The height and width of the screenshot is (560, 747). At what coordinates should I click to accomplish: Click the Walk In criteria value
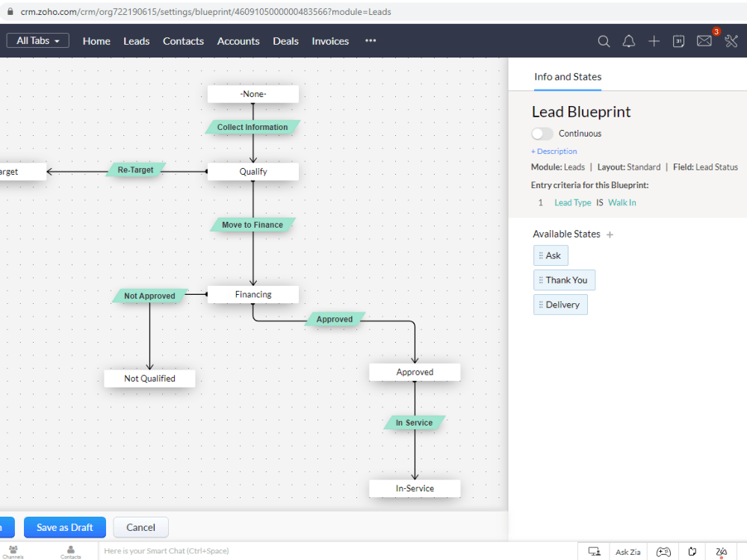coord(622,203)
